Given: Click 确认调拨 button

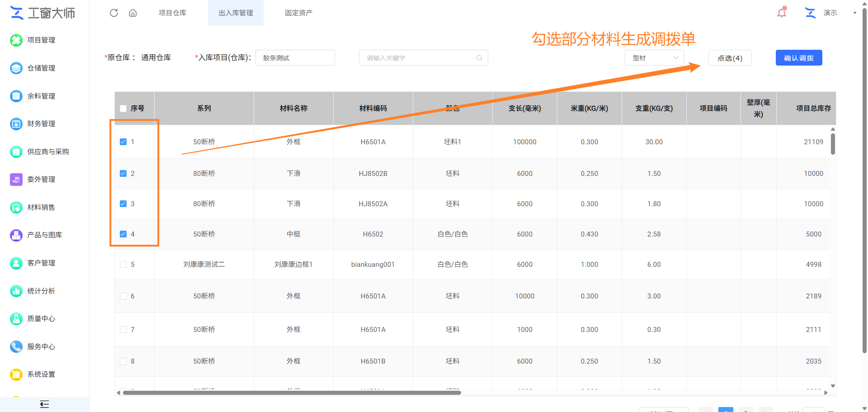Looking at the screenshot, I should pos(799,58).
